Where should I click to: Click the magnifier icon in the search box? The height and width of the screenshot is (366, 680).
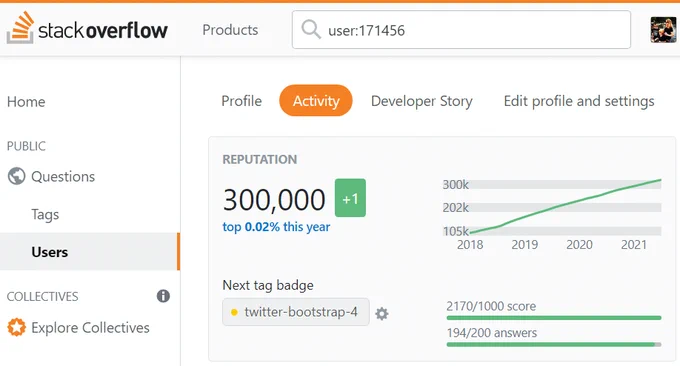[x=311, y=29]
